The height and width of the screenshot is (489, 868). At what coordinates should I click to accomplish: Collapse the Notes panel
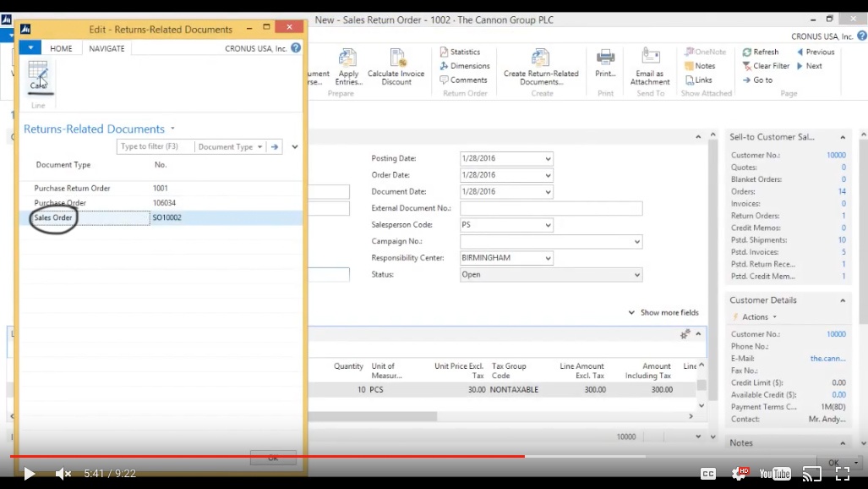843,443
